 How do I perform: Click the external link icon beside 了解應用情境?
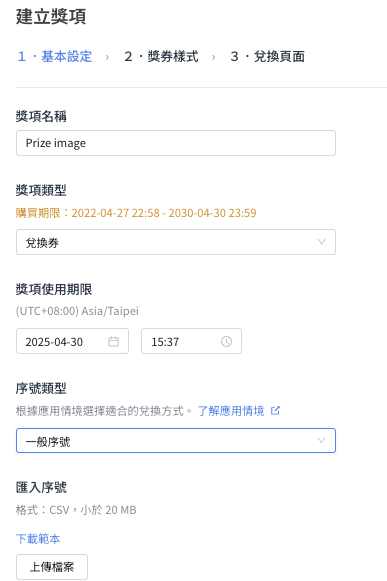point(275,411)
